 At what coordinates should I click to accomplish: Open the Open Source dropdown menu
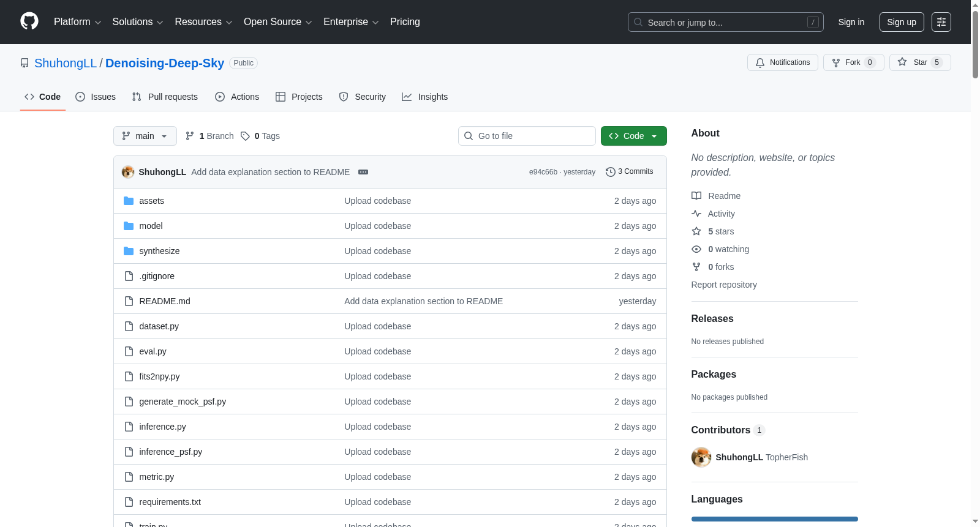(x=277, y=22)
